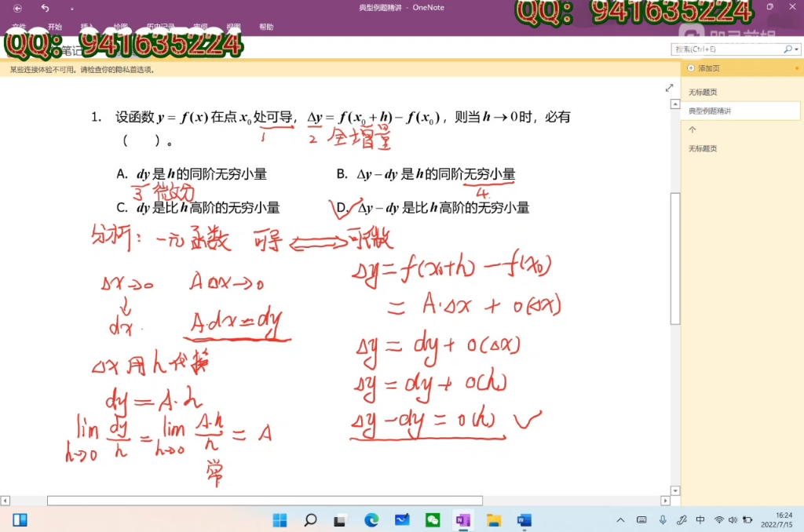Click the full-screen view arrow above the page

click(669, 88)
